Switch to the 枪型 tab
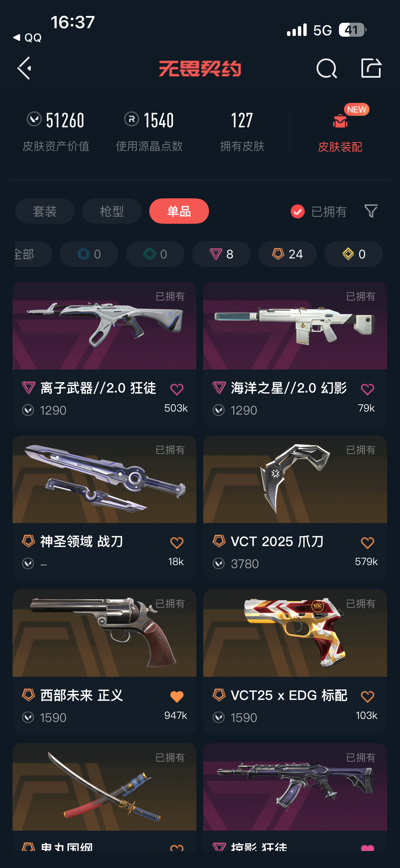 (112, 211)
